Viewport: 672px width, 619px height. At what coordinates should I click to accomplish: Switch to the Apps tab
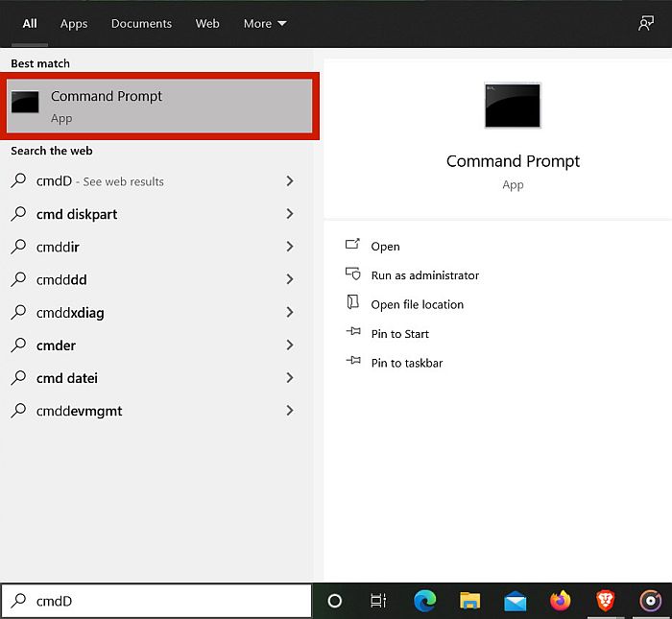pyautogui.click(x=74, y=24)
